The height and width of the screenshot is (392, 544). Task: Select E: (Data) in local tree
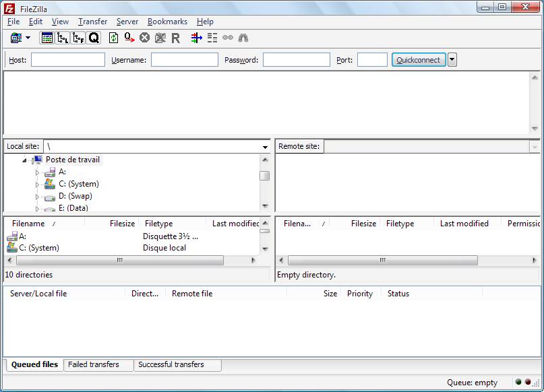(x=73, y=208)
